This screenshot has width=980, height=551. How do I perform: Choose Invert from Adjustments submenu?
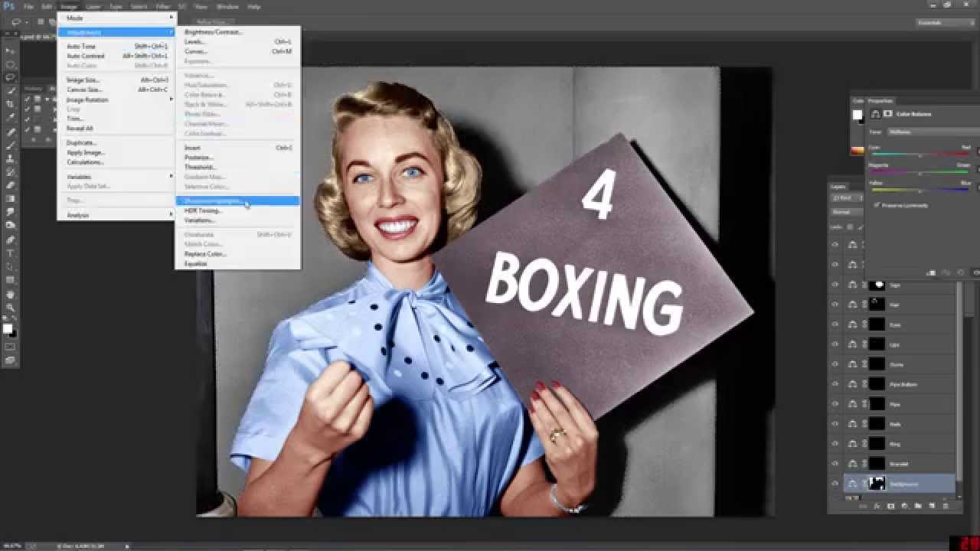pos(237,148)
